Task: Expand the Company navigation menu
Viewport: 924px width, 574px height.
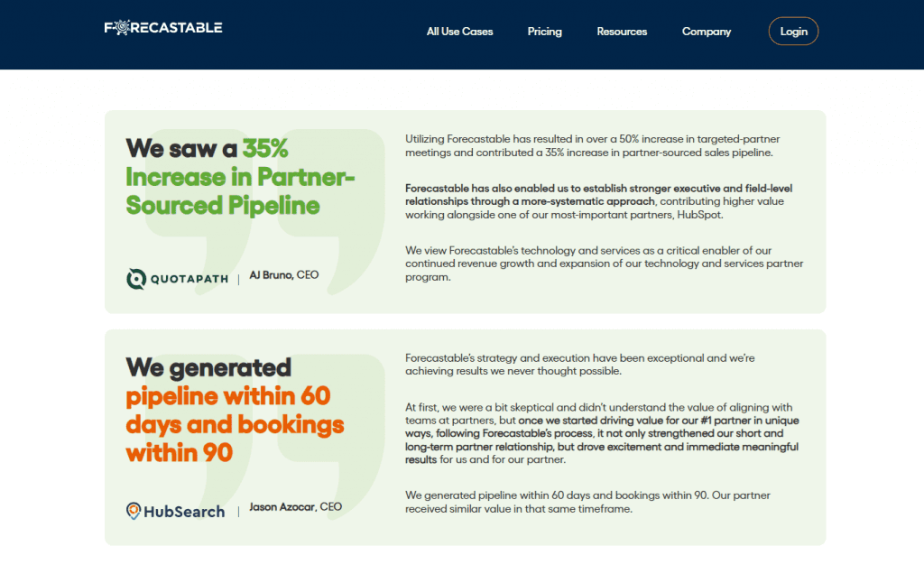Action: (x=707, y=31)
